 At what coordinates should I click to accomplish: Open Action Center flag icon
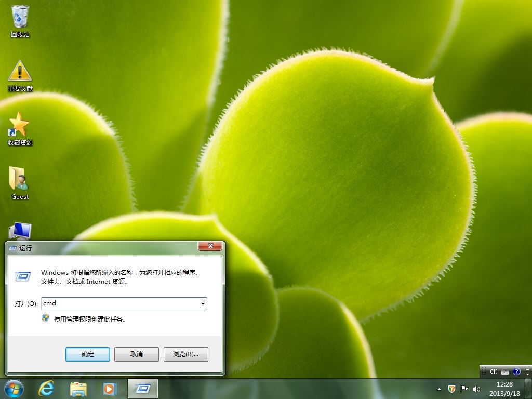(464, 389)
